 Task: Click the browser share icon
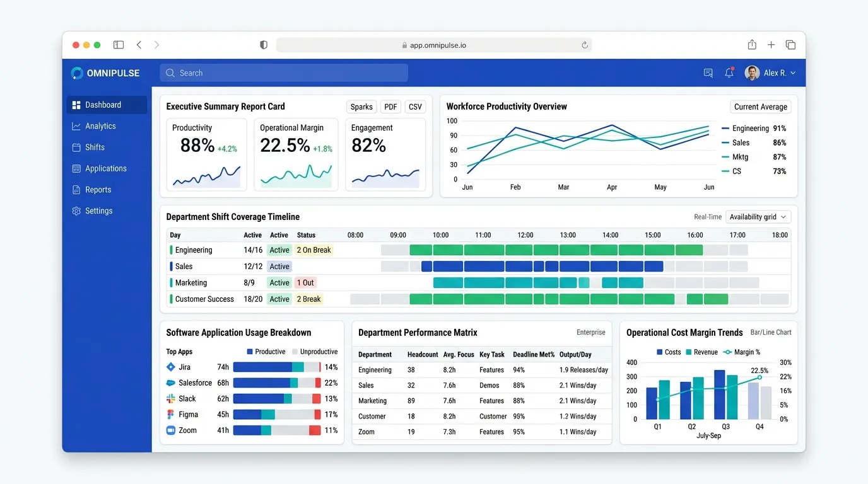[x=752, y=45]
